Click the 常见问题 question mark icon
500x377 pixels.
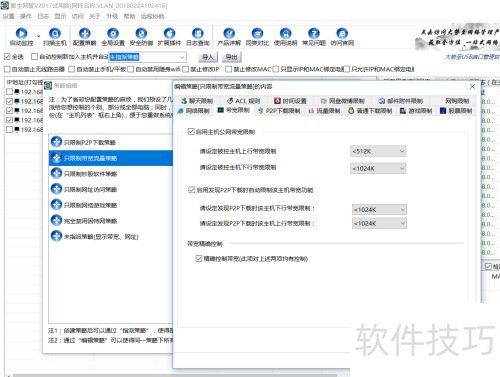pos(314,33)
